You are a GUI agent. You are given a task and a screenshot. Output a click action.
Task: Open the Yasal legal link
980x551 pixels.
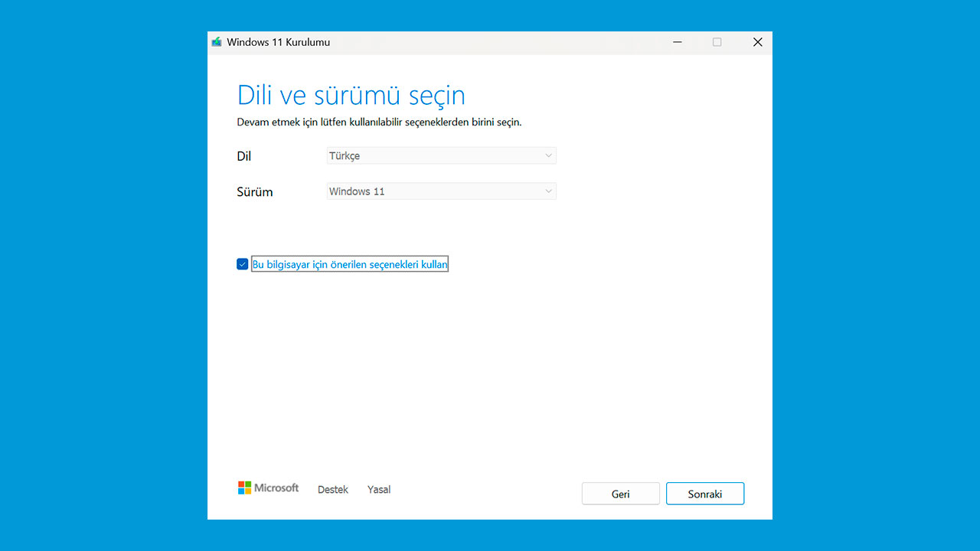click(378, 489)
